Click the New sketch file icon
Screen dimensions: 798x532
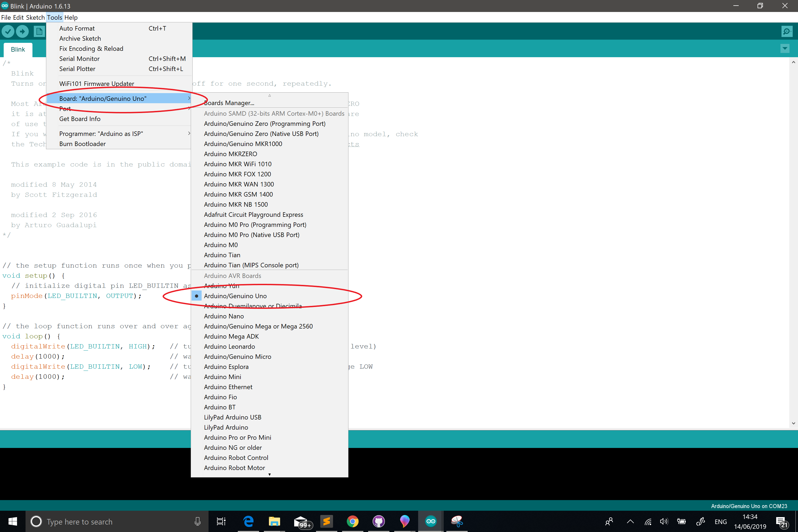pos(39,32)
